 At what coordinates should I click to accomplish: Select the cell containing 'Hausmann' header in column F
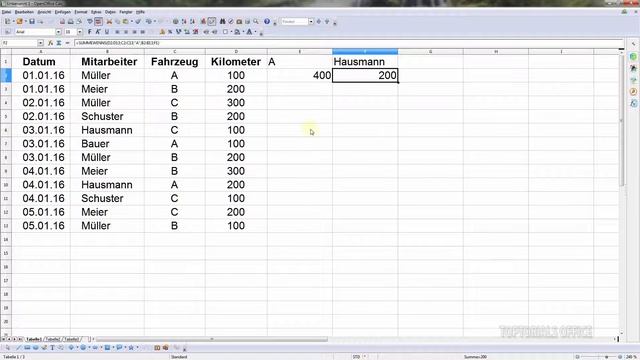(x=365, y=62)
